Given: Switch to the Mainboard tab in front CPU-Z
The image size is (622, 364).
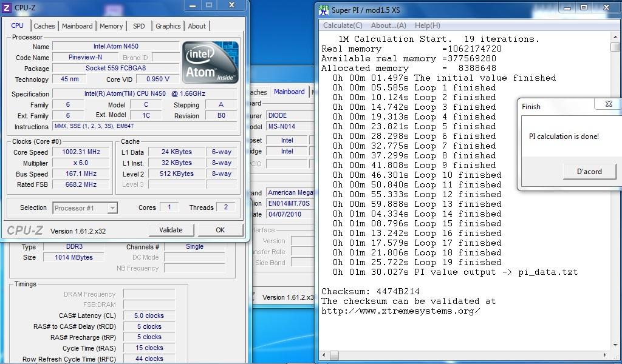Looking at the screenshot, I should pos(77,26).
